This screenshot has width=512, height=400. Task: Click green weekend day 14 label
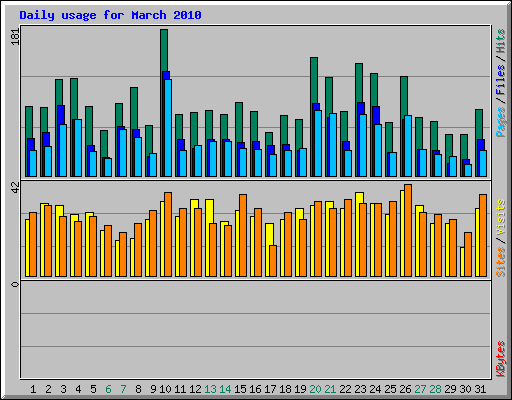tap(225, 389)
